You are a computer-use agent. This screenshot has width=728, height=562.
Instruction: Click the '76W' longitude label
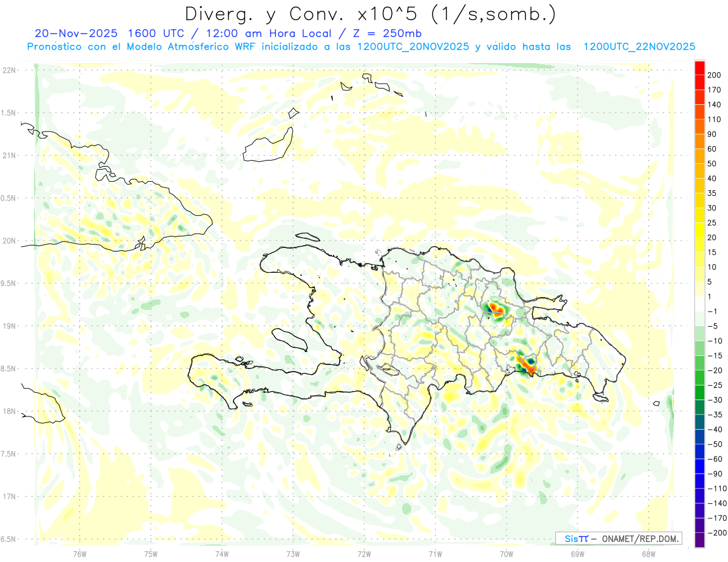pyautogui.click(x=79, y=554)
